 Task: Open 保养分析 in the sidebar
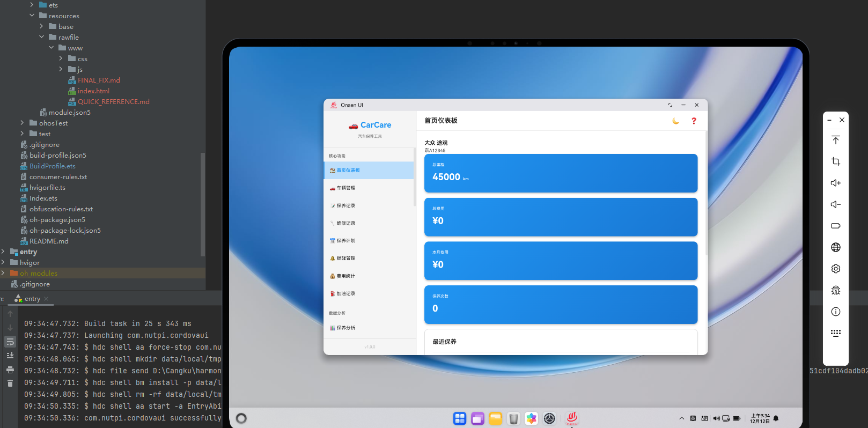coord(369,328)
